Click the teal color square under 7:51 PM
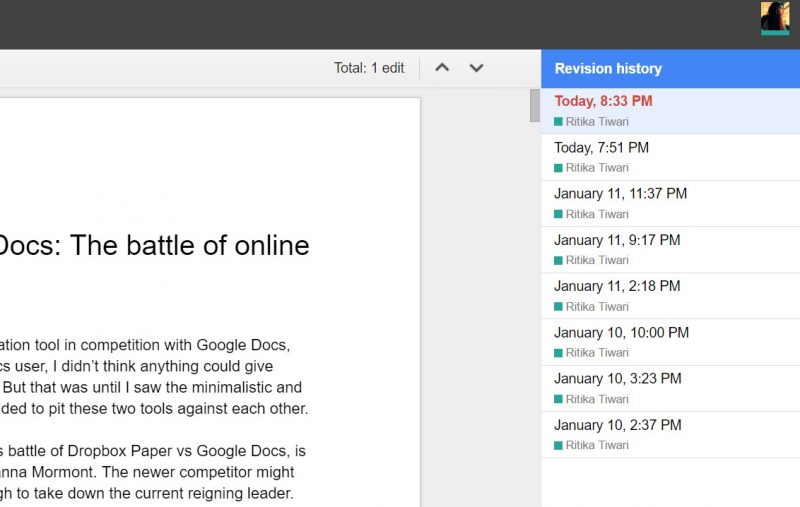800x507 pixels. click(558, 168)
